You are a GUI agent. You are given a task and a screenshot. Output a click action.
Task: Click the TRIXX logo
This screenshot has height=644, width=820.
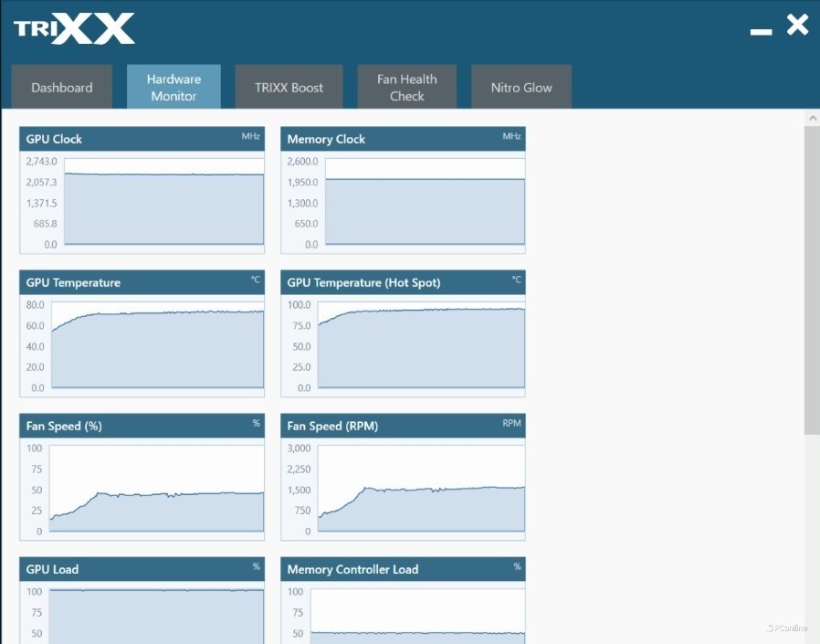[x=74, y=28]
